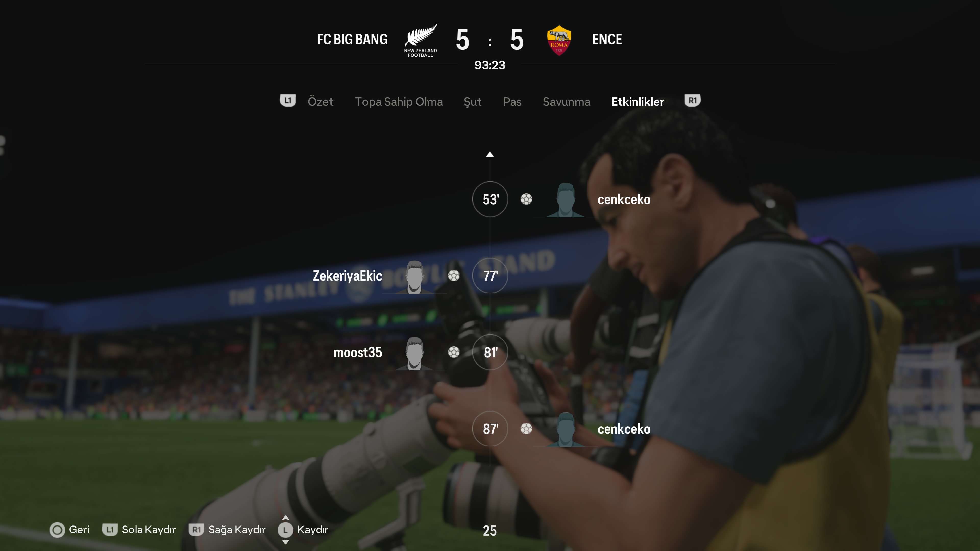Click the goal ball icon beside 87'
The image size is (980, 551).
526,429
